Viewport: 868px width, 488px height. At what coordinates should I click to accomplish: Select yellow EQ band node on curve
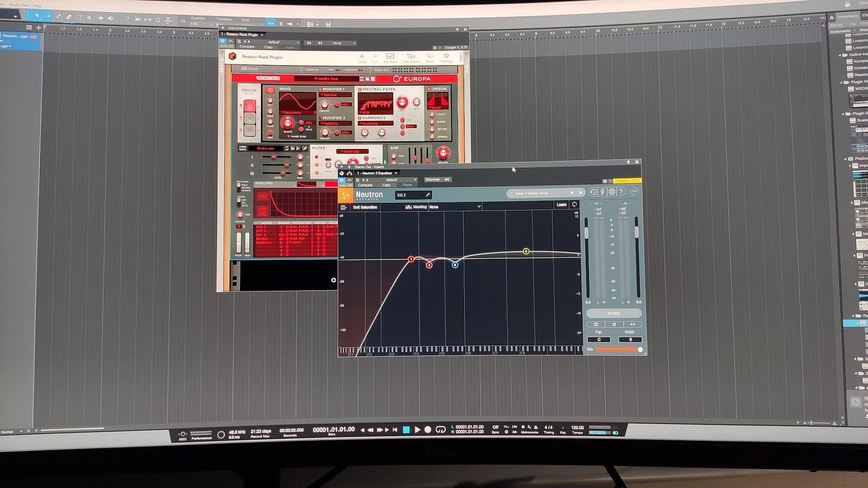pyautogui.click(x=526, y=251)
